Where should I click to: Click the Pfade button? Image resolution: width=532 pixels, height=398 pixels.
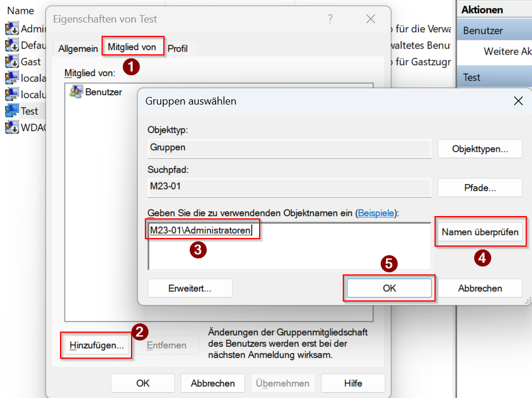[479, 188]
